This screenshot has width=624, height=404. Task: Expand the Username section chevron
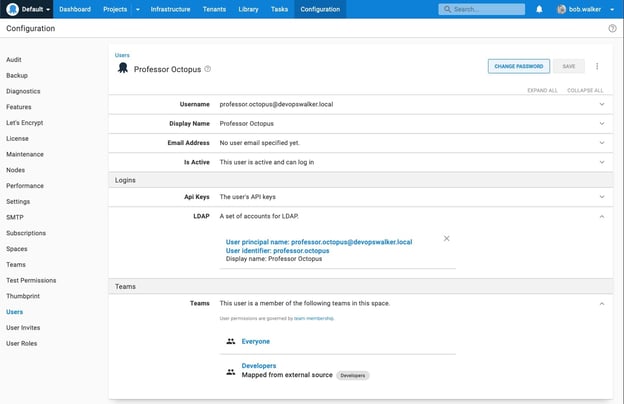pyautogui.click(x=601, y=104)
